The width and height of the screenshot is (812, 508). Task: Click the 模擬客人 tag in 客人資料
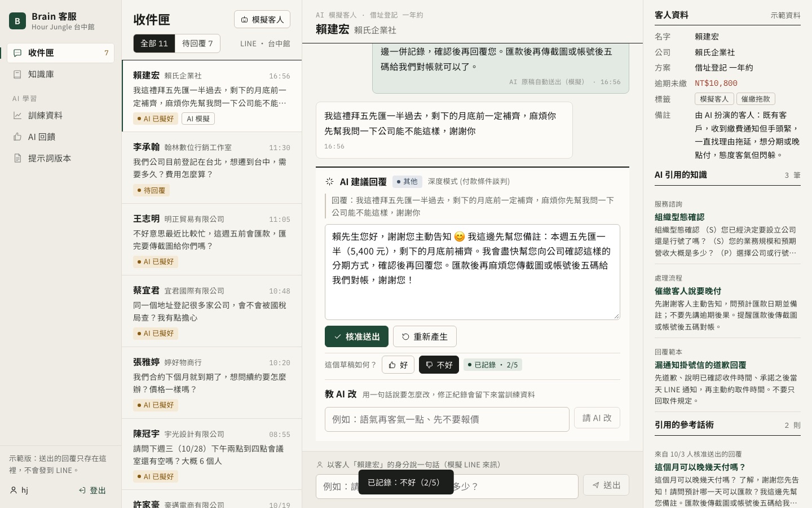714,99
